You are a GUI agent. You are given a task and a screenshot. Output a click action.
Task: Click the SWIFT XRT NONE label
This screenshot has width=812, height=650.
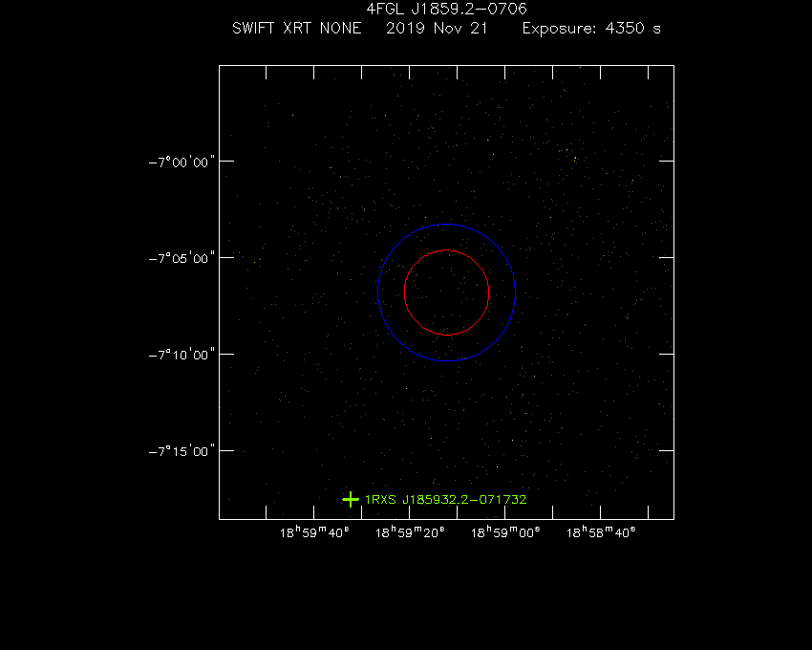[x=297, y=28]
